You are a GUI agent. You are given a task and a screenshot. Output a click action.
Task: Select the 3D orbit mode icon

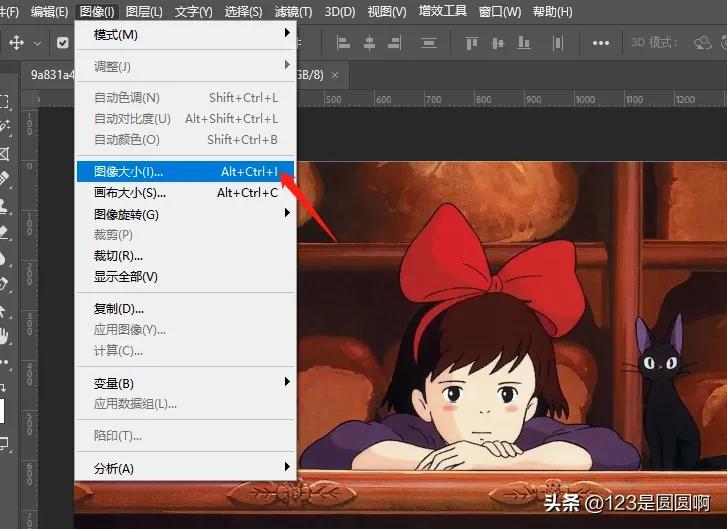tap(703, 43)
